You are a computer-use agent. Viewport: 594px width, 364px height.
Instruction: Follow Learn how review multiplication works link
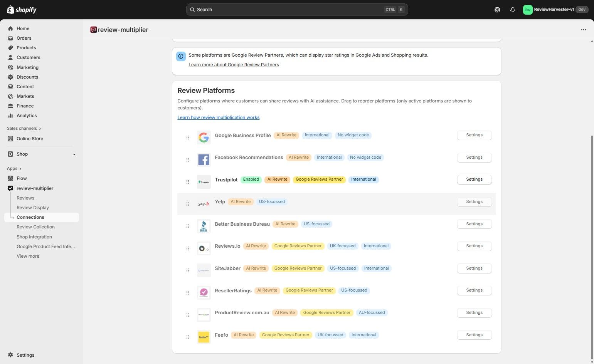pos(219,117)
